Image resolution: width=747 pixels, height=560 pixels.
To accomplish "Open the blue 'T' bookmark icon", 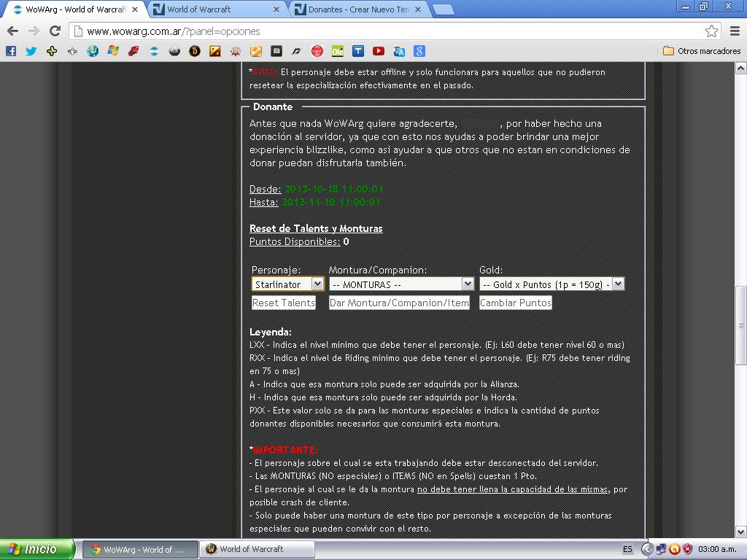I will 357,51.
